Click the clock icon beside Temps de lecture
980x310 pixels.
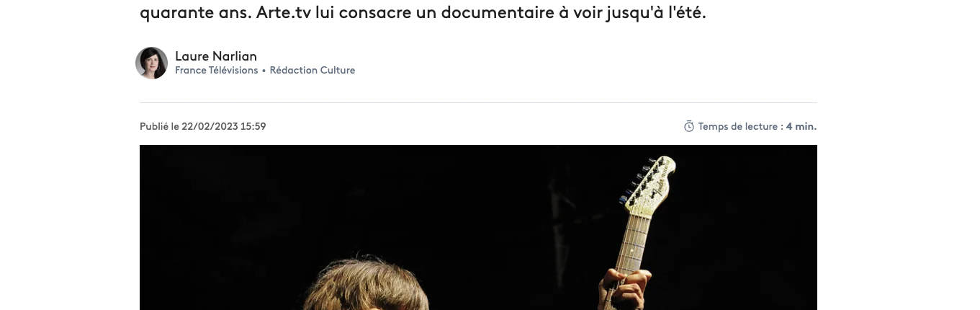[x=689, y=127]
